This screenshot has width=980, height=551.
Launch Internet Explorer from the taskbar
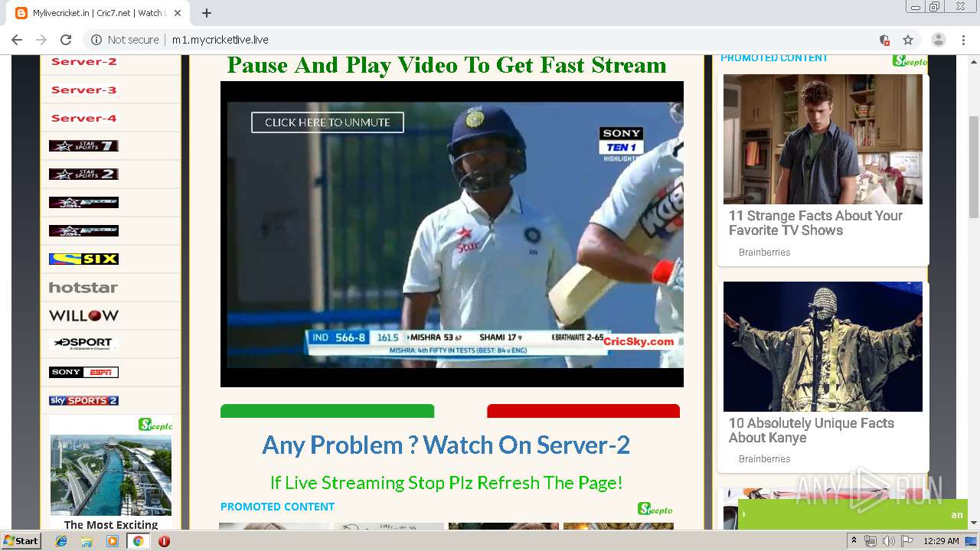(x=61, y=541)
